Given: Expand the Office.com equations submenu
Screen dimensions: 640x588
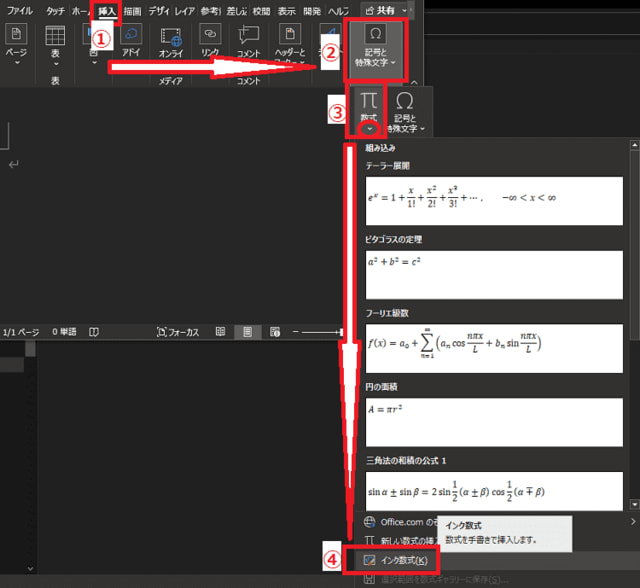Looking at the screenshot, I should tap(632, 521).
